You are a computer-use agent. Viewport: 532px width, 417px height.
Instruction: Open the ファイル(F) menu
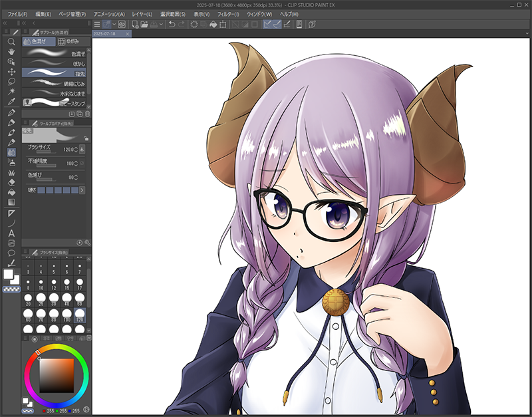pyautogui.click(x=18, y=14)
